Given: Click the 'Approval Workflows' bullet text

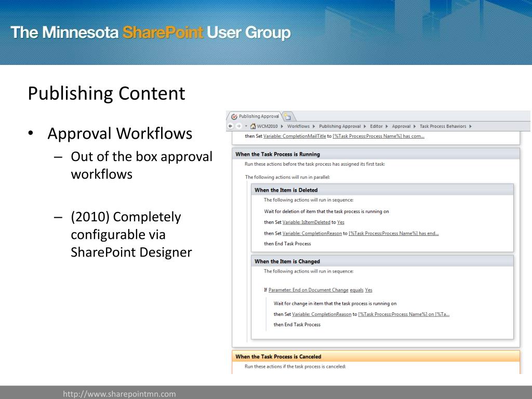Looking at the screenshot, I should (x=120, y=134).
